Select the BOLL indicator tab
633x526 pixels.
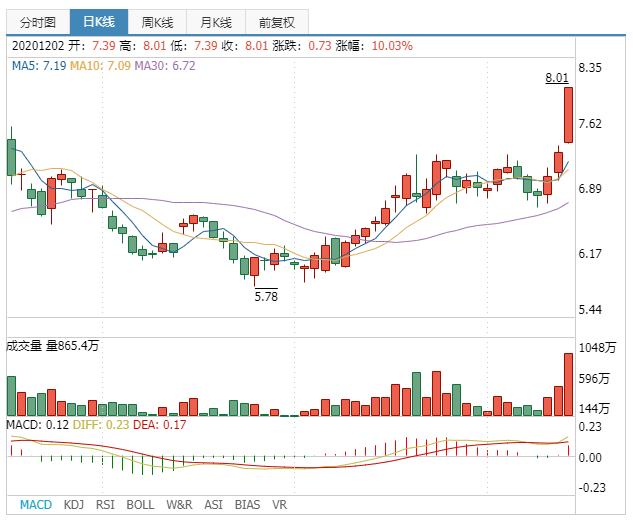pyautogui.click(x=141, y=505)
